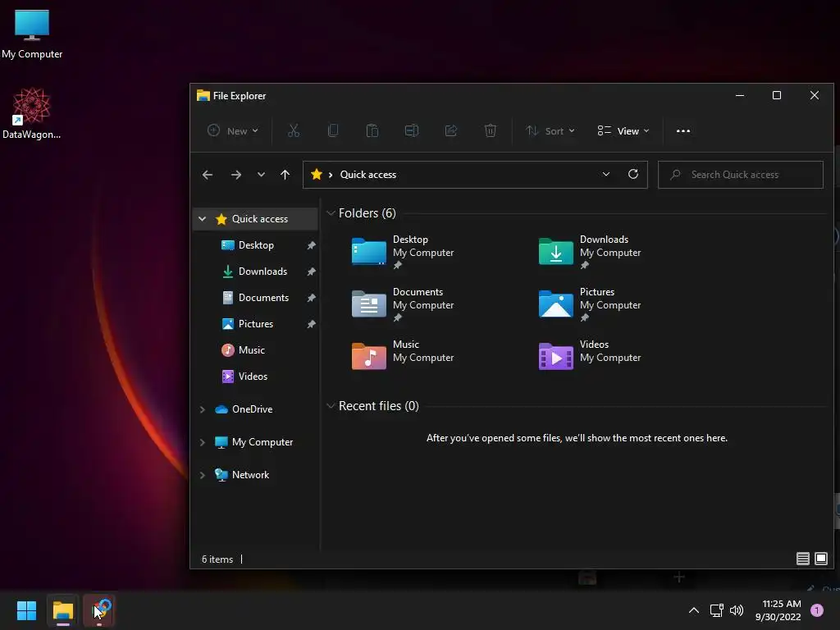Select Documents in the navigation pane
The height and width of the screenshot is (630, 840).
263,297
